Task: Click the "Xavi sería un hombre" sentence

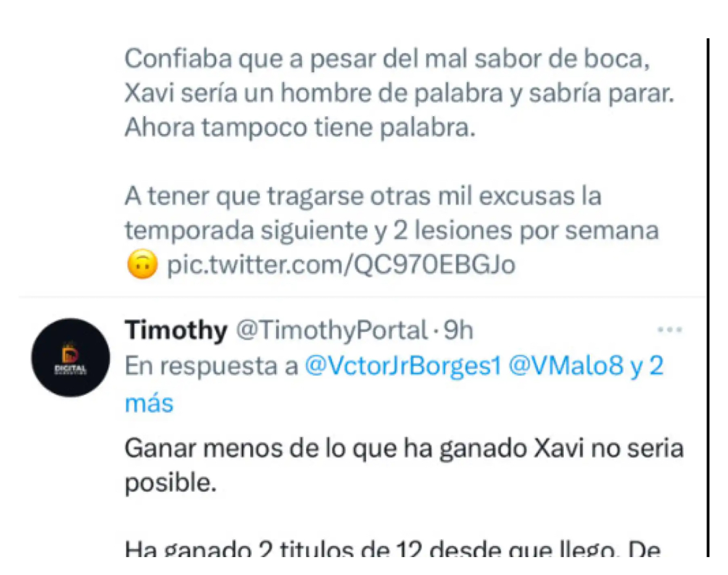Action: pyautogui.click(x=400, y=93)
